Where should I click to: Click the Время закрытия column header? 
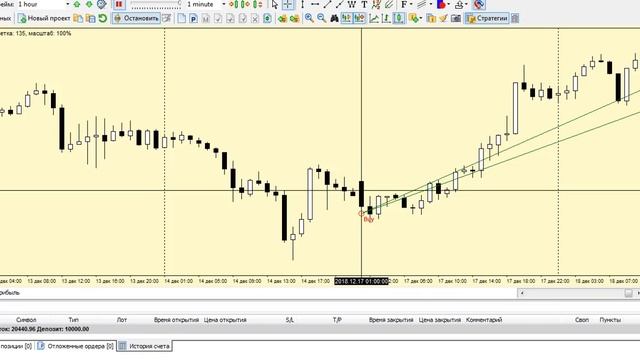coord(391,320)
